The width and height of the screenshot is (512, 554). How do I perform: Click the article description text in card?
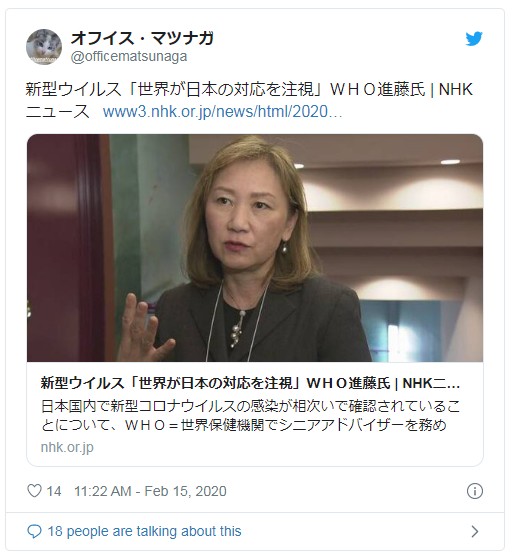coord(250,416)
